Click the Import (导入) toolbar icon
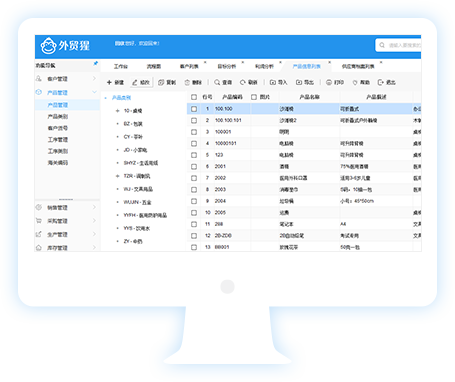 point(273,82)
